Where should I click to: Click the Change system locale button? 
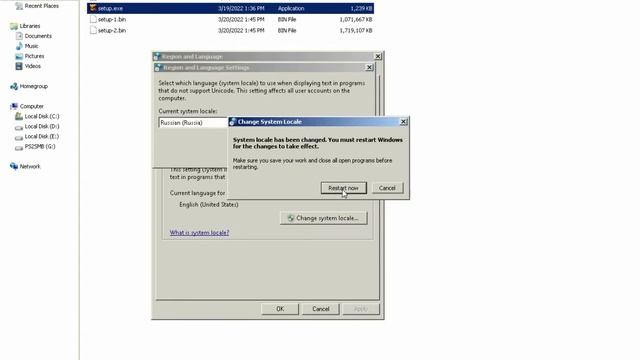(x=324, y=218)
